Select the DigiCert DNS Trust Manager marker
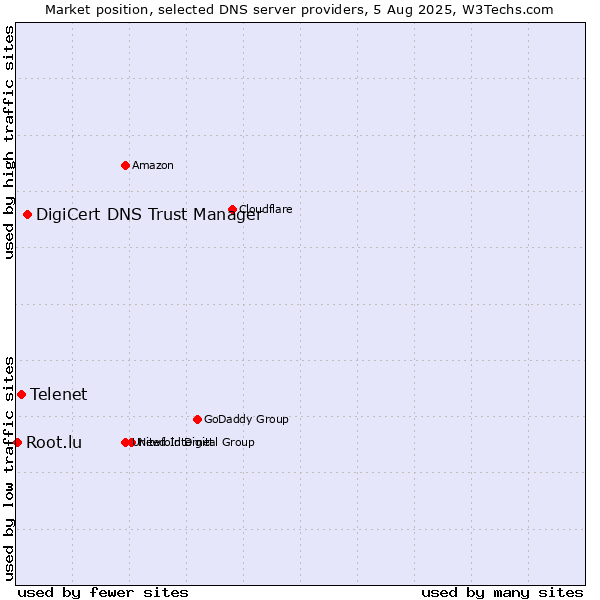600x600 pixels. (x=27, y=214)
